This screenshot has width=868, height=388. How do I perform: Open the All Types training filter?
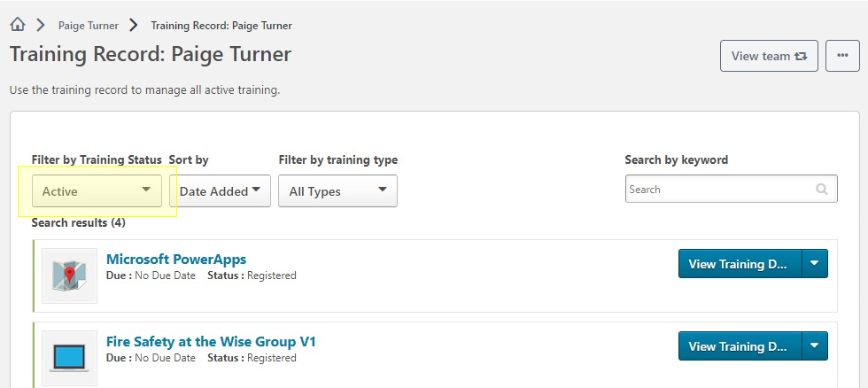pos(337,191)
